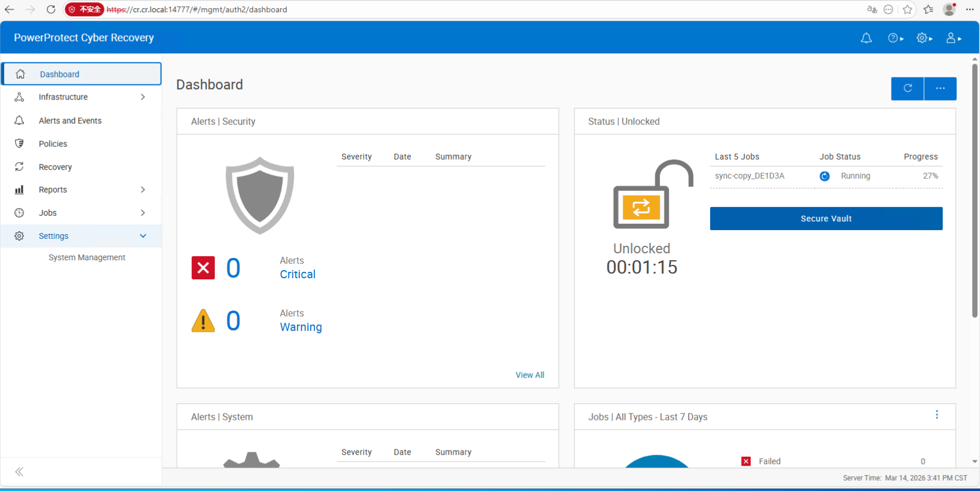Viewport: 980px width, 491px height.
Task: Refresh the dashboard with reload button
Action: tap(907, 88)
